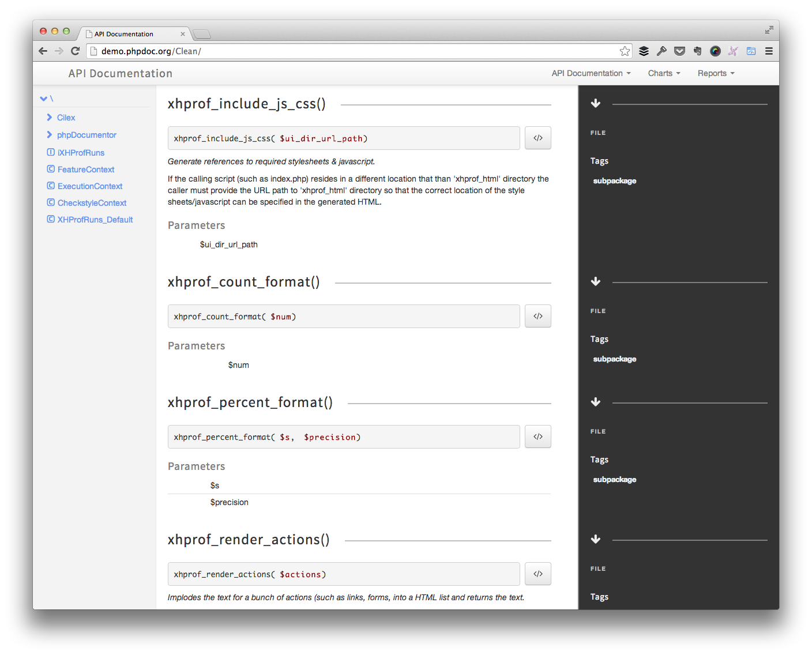Open the browser menu hamburger icon
The width and height of the screenshot is (812, 655).
coord(769,51)
